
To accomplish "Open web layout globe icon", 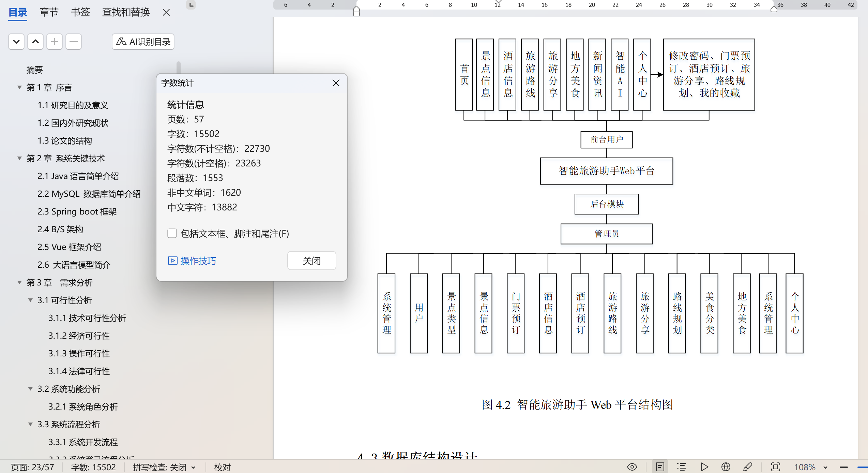I will 726,467.
